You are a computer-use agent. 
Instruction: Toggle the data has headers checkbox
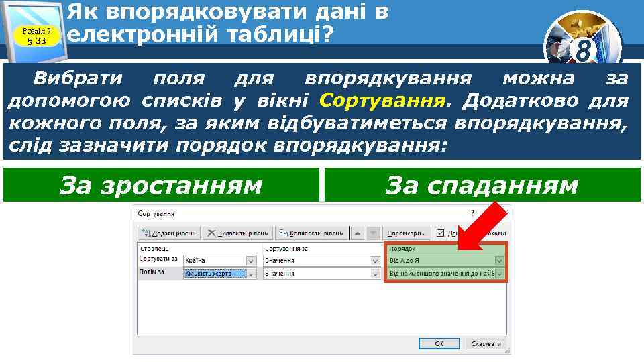pos(440,233)
